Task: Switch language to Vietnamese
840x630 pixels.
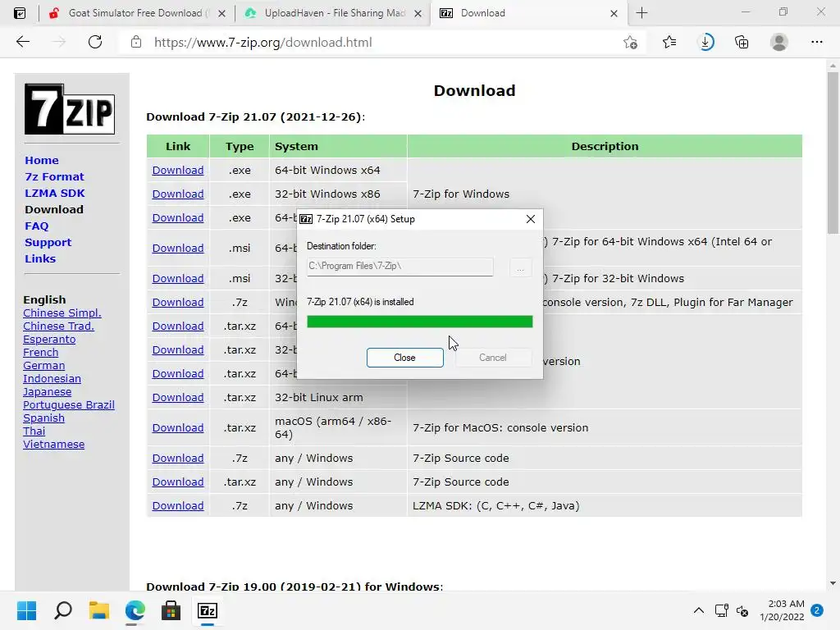Action: click(x=53, y=444)
